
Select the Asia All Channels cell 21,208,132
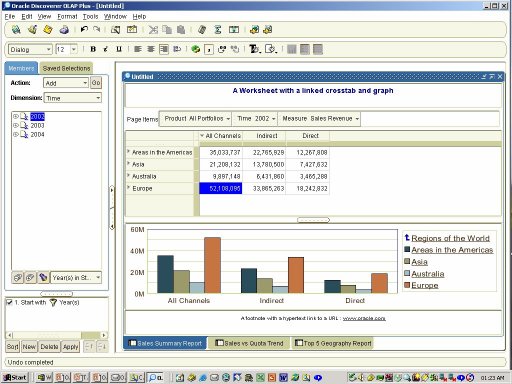click(221, 164)
